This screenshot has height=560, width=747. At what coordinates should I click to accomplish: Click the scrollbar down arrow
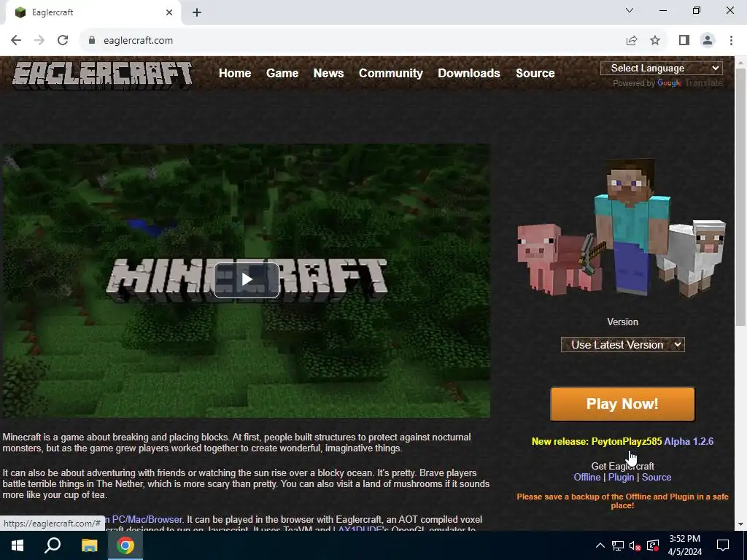[741, 524]
